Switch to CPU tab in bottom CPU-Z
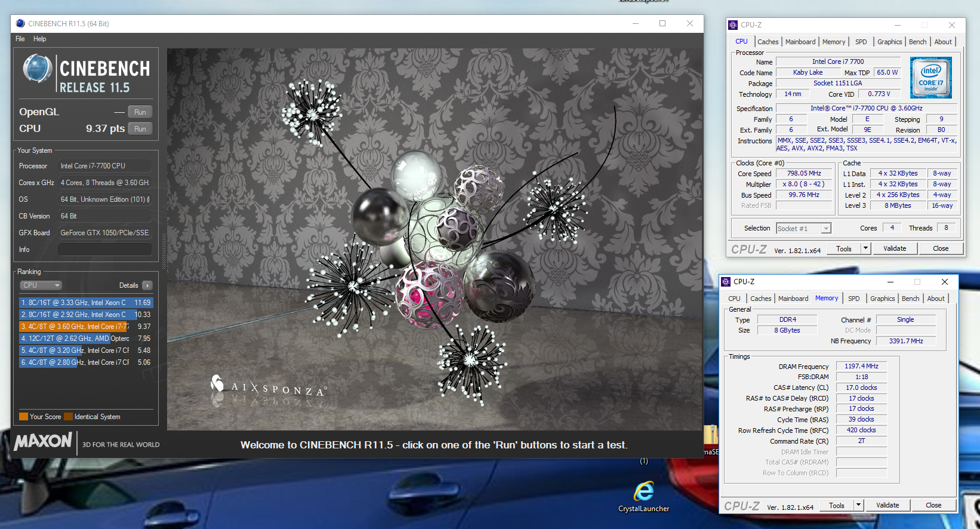The width and height of the screenshot is (980, 529). pos(734,299)
